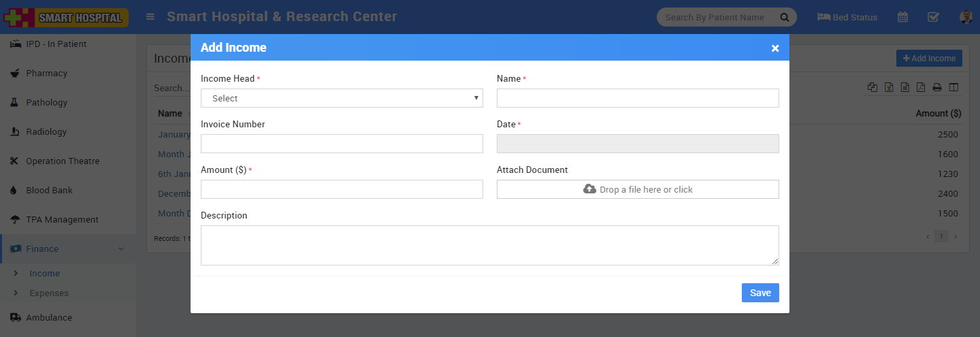Screen dimensions: 980x337
Task: Export table to Excel
Action: pyautogui.click(x=889, y=87)
